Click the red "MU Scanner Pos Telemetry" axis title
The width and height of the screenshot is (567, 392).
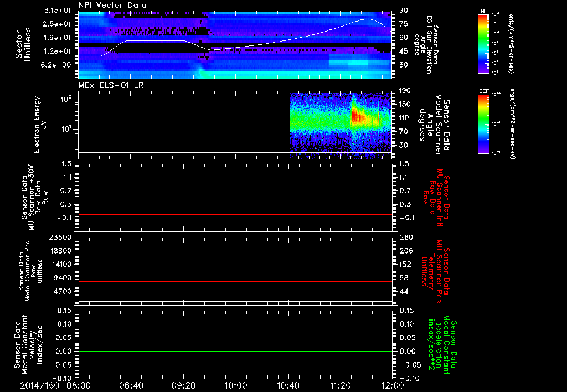pyautogui.click(x=436, y=271)
